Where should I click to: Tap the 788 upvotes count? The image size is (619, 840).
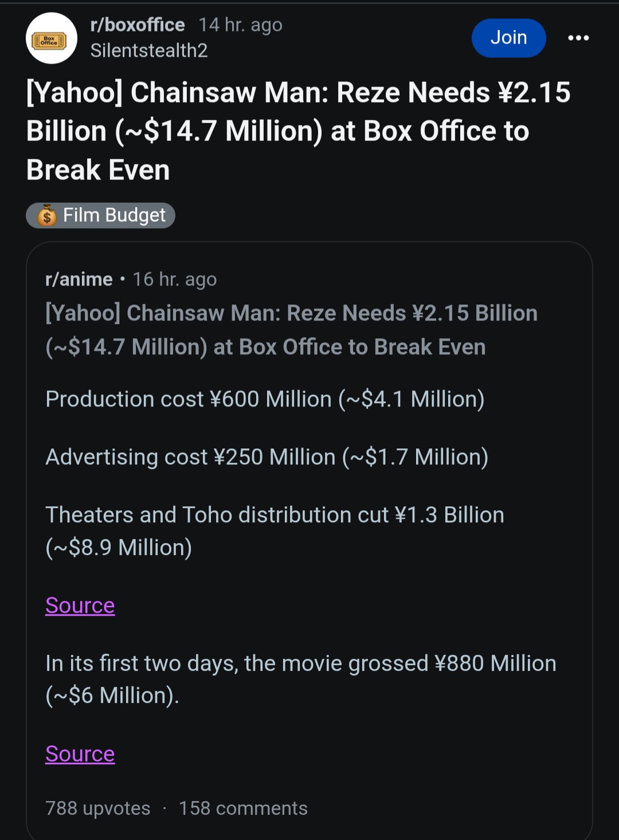[x=98, y=808]
